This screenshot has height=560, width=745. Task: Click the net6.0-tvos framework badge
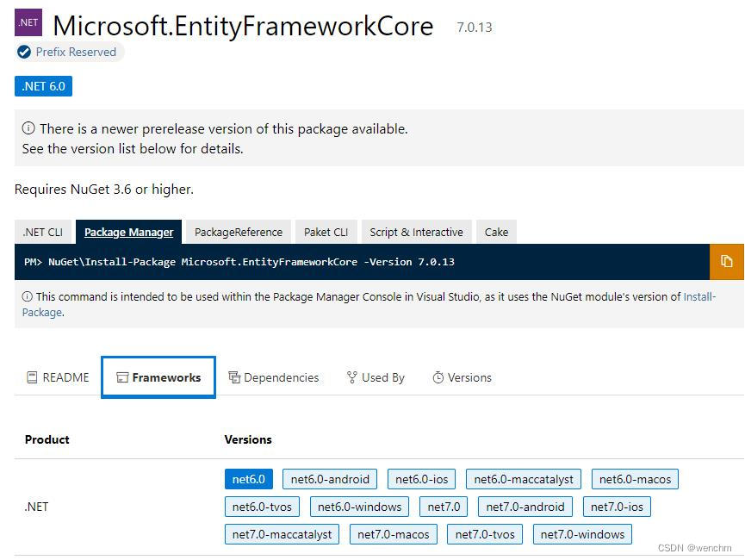click(x=262, y=507)
